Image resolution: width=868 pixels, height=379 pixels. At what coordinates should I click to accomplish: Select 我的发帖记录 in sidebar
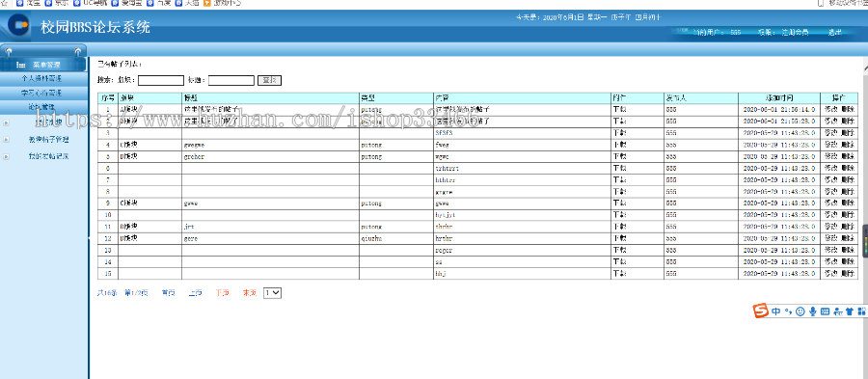point(48,156)
